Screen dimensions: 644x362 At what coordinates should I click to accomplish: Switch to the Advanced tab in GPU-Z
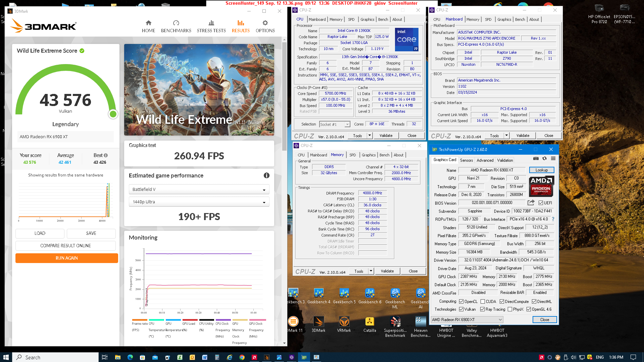coord(485,160)
